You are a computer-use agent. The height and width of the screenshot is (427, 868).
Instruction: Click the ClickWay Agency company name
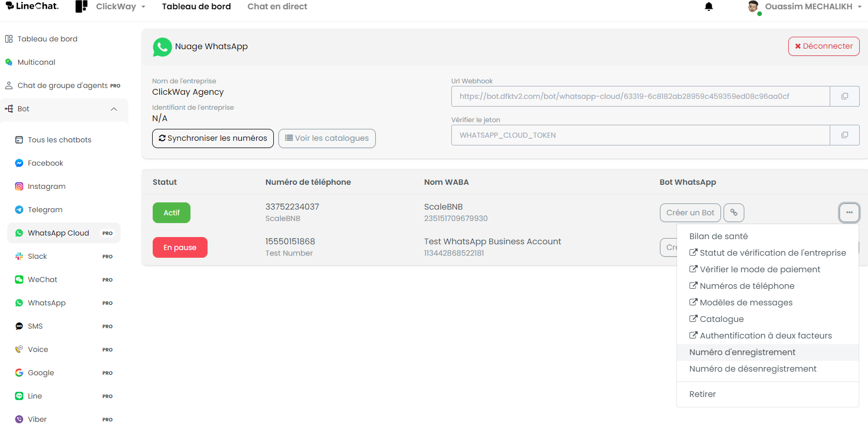(x=188, y=92)
